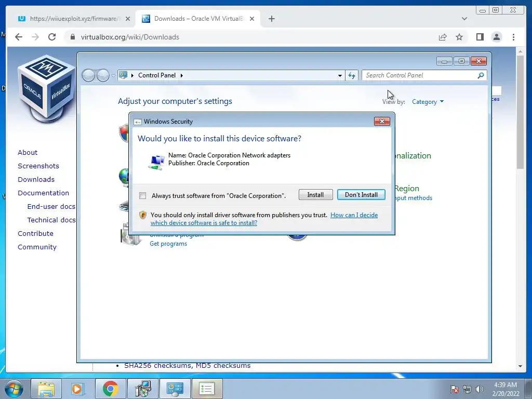This screenshot has height=399, width=532.
Task: Click the network icon in system tray
Action: tap(467, 389)
